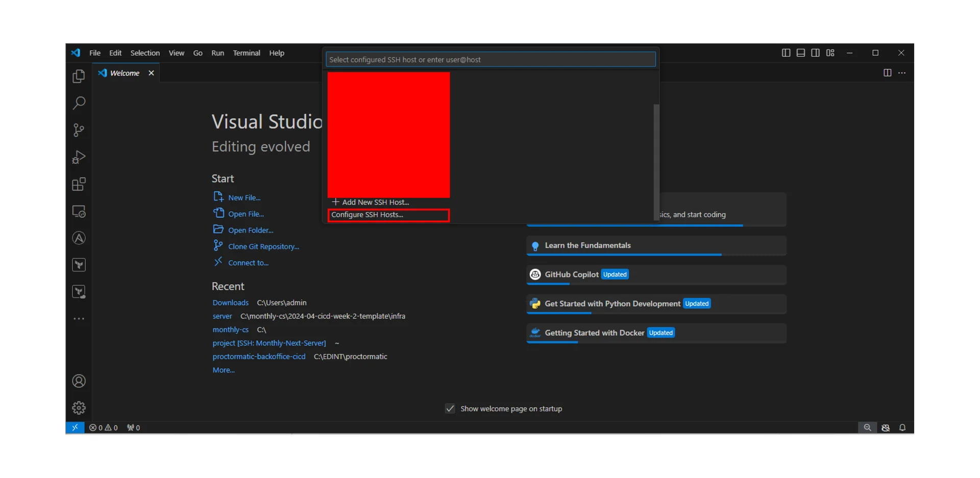Open Remote Explorer in activity bar
Screen dimensions: 980x478
[x=79, y=211]
